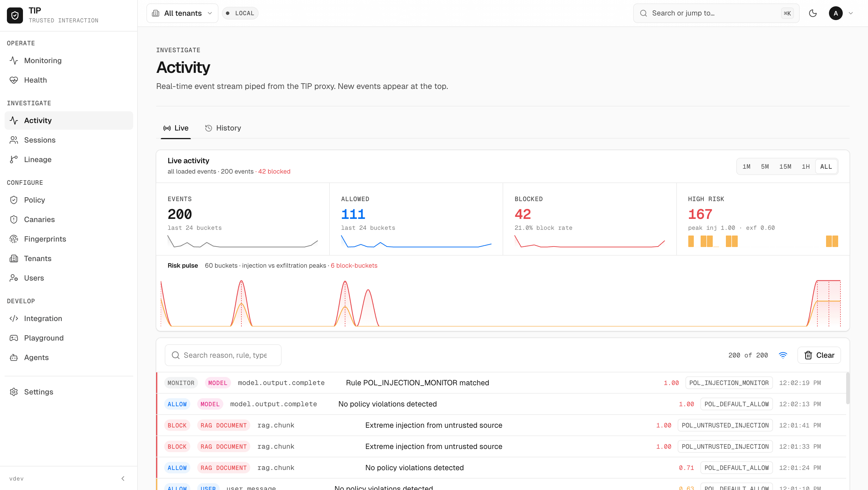Open Settings gear in sidebar
Screen dimensions: 868x490
coord(69,392)
